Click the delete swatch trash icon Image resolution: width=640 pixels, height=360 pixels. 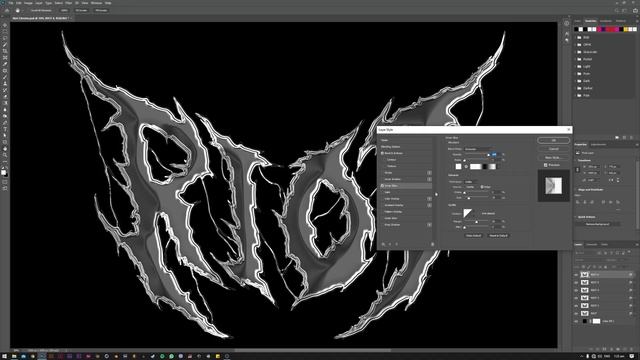click(x=631, y=138)
